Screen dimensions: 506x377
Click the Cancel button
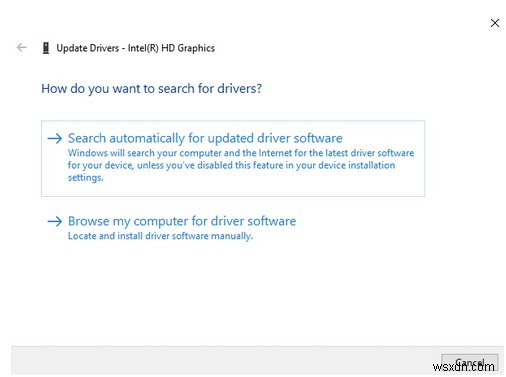point(469,362)
